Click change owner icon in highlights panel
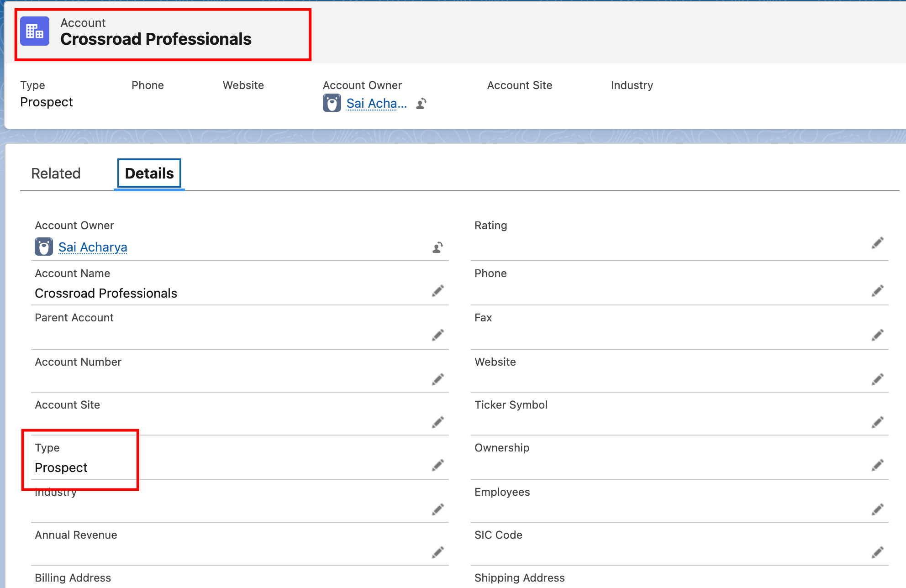Screen dimensions: 906x588 421,104
